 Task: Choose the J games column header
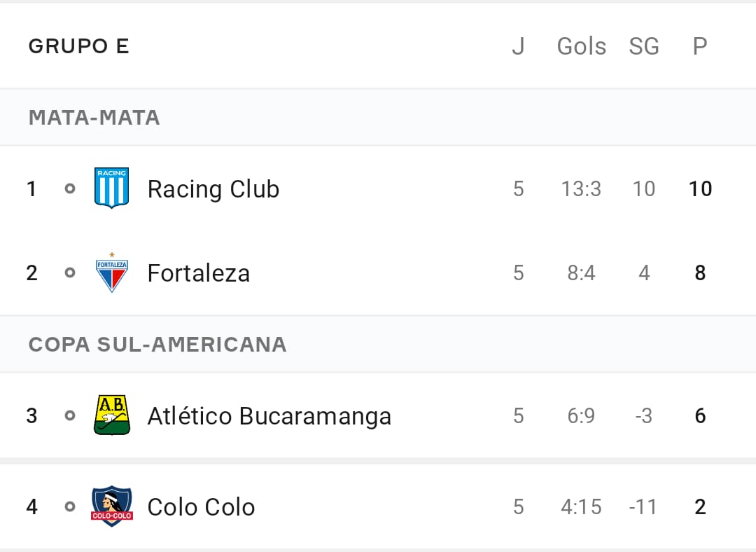[518, 46]
